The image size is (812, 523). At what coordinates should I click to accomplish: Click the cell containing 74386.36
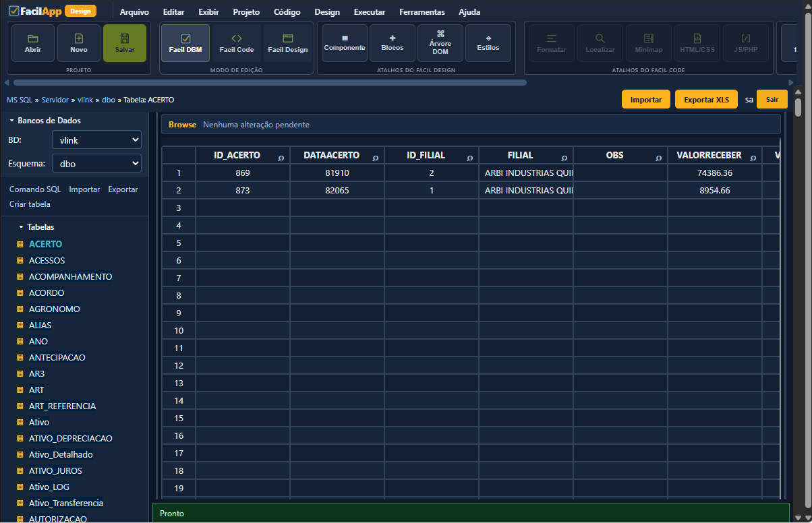point(715,173)
